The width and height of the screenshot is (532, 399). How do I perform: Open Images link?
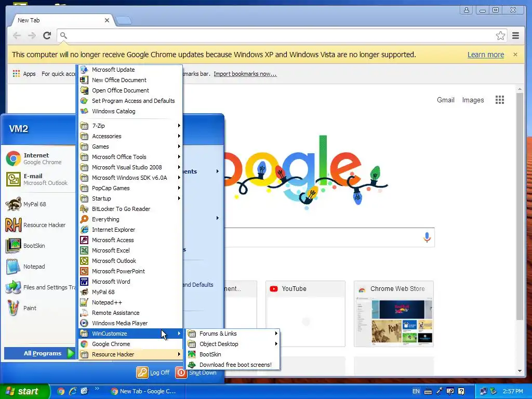point(473,100)
